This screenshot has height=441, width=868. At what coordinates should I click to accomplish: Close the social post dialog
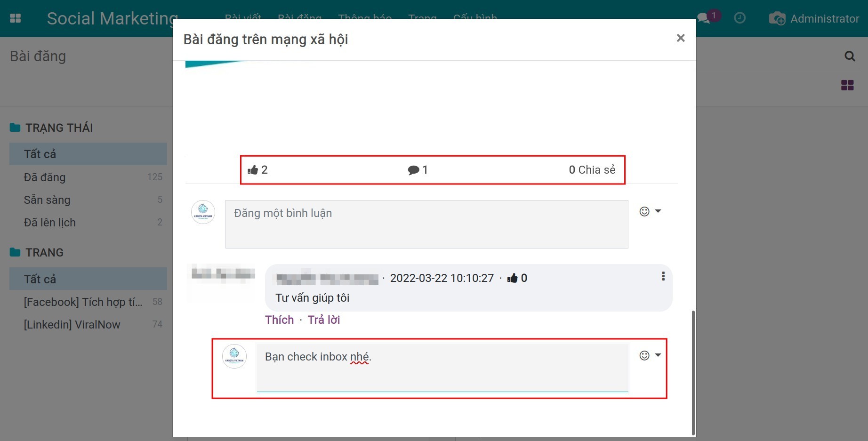(680, 38)
